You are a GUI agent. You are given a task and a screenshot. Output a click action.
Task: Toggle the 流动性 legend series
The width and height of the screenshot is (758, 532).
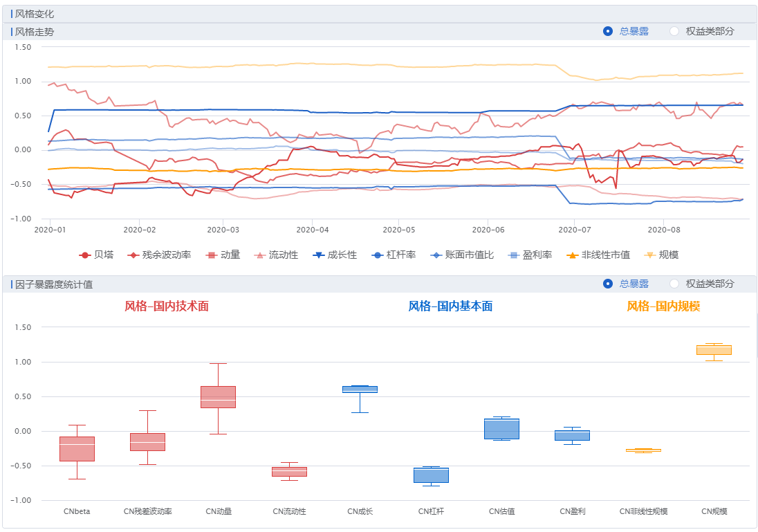pos(276,255)
